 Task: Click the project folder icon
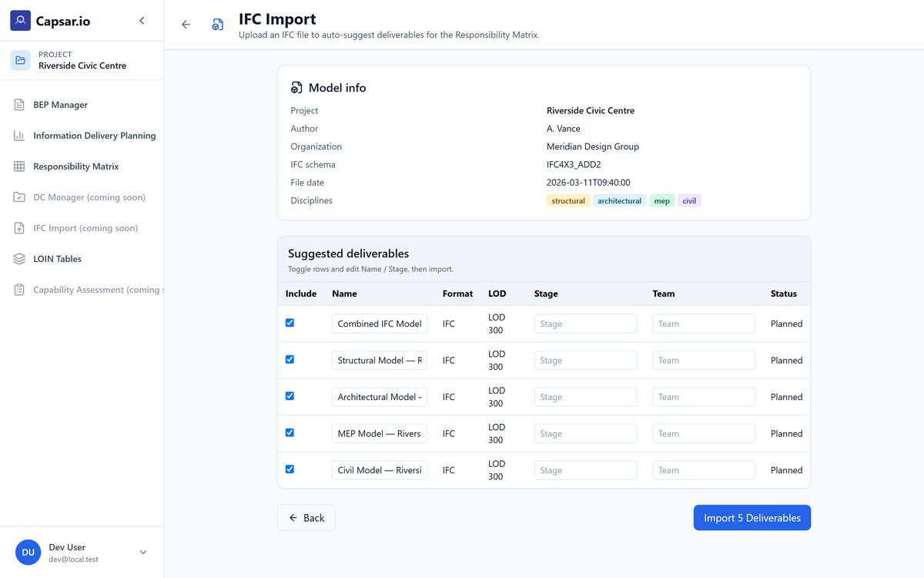21,60
